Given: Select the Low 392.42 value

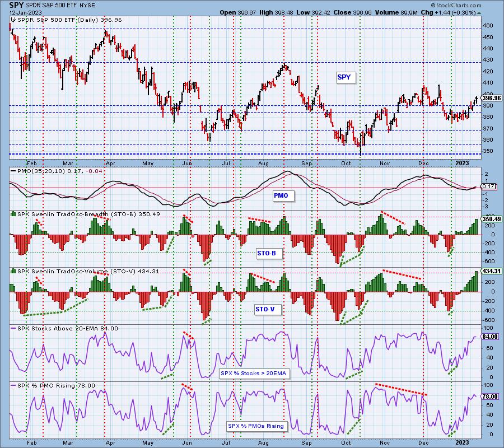Looking at the screenshot, I should pyautogui.click(x=314, y=12).
